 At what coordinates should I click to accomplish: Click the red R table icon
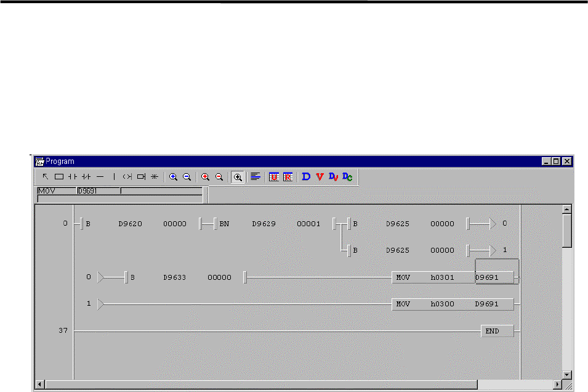288,177
